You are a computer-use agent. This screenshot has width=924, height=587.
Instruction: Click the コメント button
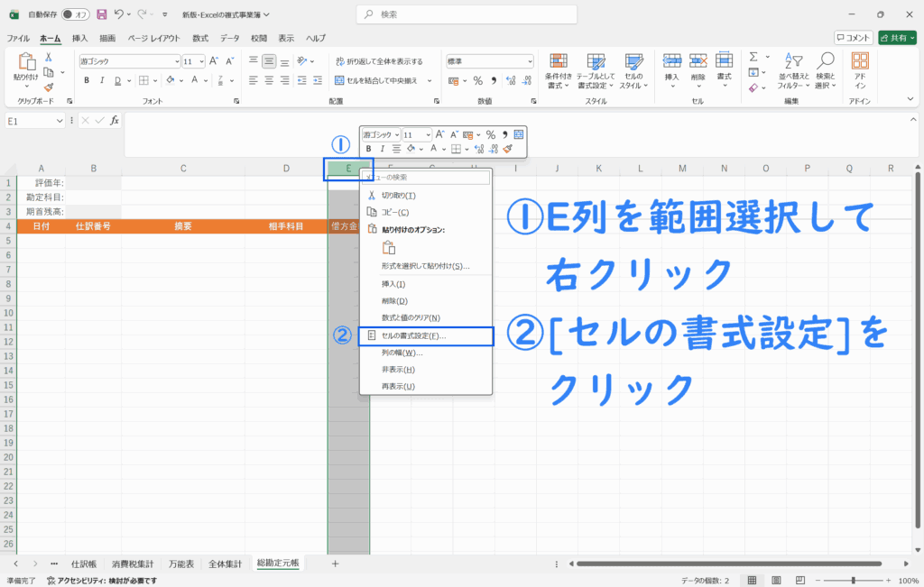point(853,38)
